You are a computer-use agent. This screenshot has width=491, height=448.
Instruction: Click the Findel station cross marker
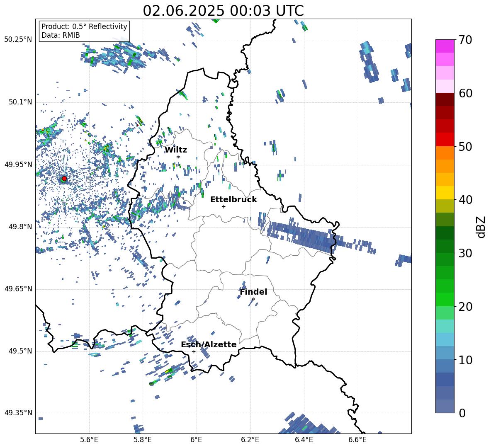pos(253,299)
